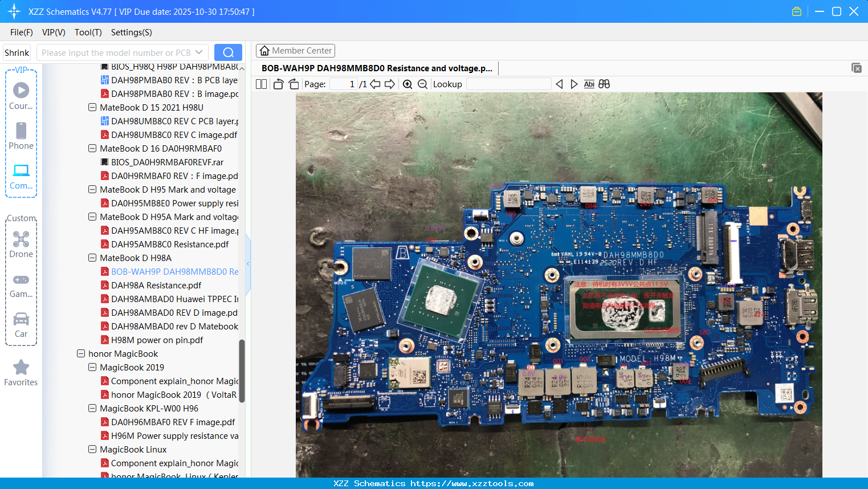Open the model number dropdown arrow
868x489 pixels.
199,52
